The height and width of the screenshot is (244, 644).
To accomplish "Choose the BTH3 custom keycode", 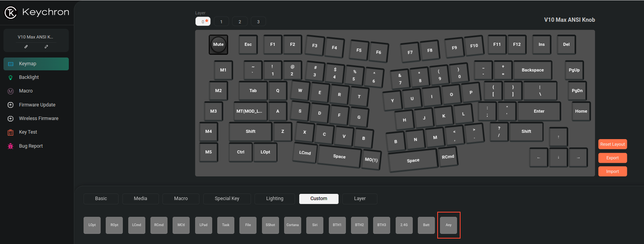I will (x=382, y=225).
